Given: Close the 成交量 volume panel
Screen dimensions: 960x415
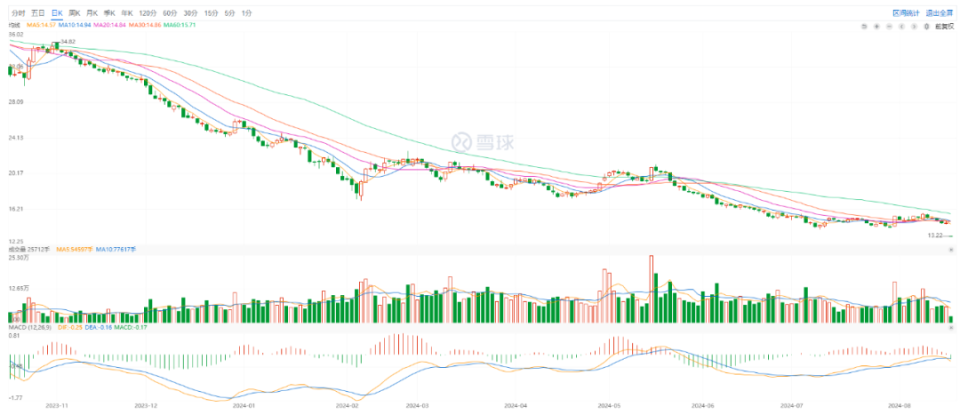Looking at the screenshot, I should [951, 250].
